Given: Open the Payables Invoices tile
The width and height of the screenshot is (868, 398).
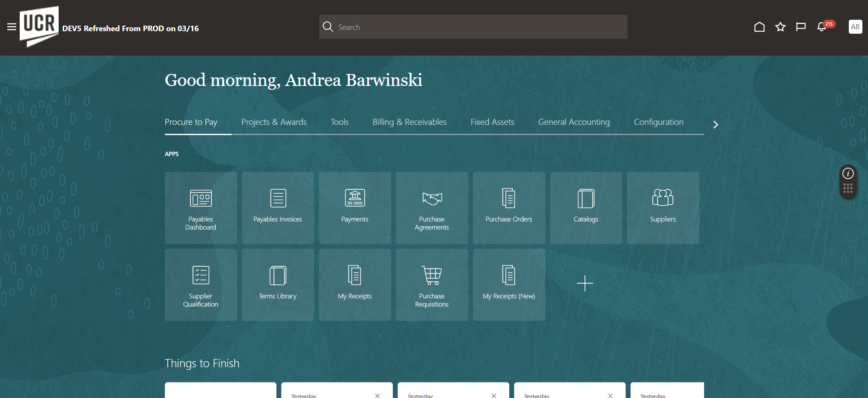Looking at the screenshot, I should 278,208.
